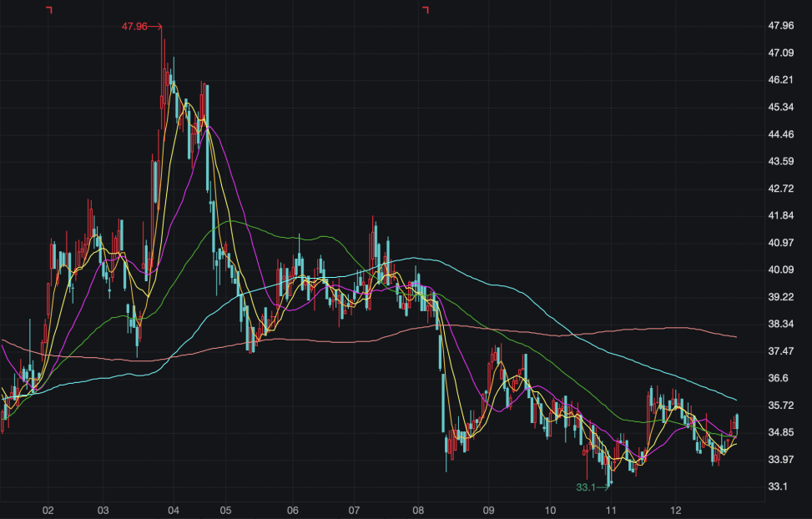Select month 10 on the time axis
Image resolution: width=812 pixels, height=519 pixels.
click(550, 509)
